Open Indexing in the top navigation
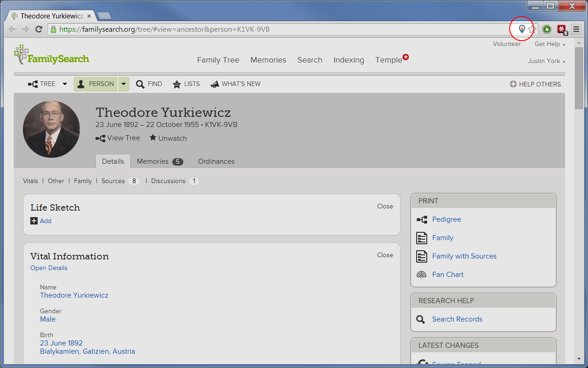The image size is (588, 368). click(x=349, y=60)
